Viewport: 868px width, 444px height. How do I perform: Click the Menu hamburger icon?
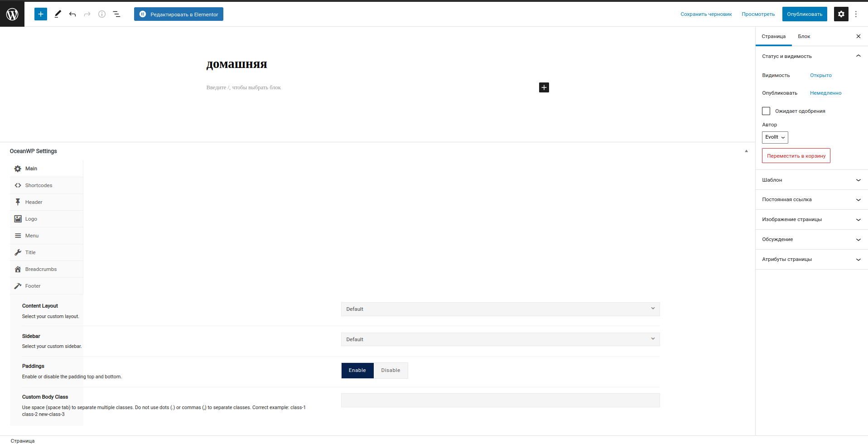18,236
